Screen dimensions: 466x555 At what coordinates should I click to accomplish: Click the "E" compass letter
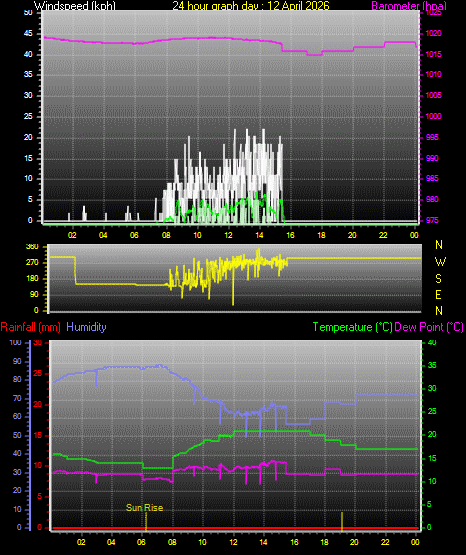point(438,294)
